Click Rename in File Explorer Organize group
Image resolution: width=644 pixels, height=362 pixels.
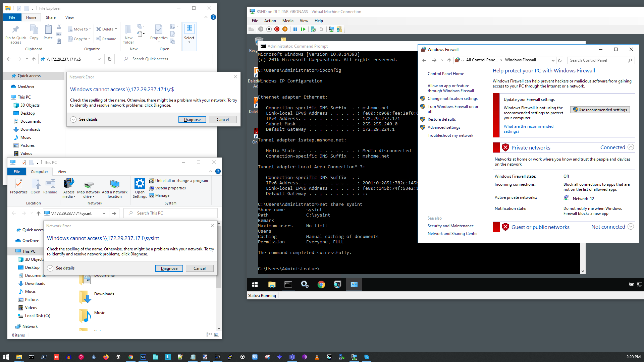106,39
